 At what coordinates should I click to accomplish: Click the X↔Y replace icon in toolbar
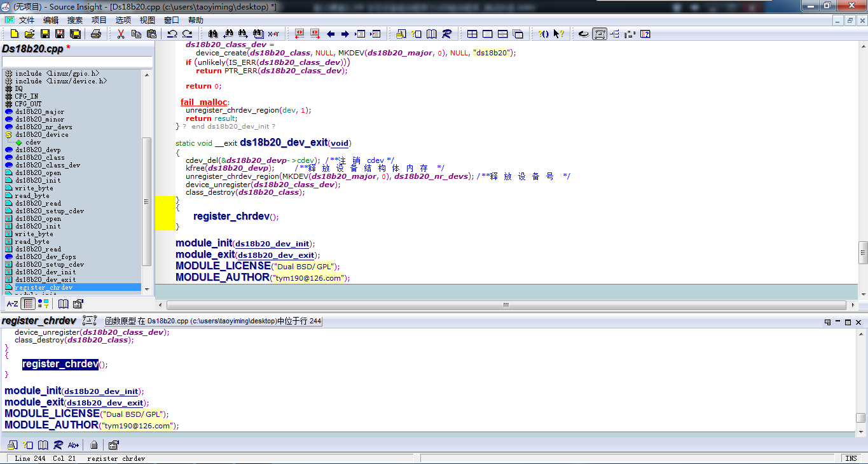pyautogui.click(x=273, y=34)
